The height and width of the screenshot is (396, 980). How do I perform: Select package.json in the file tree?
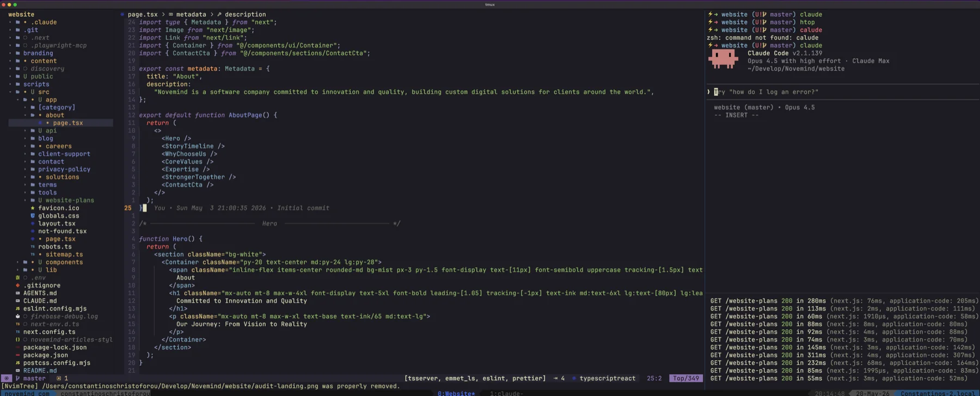tap(46, 355)
